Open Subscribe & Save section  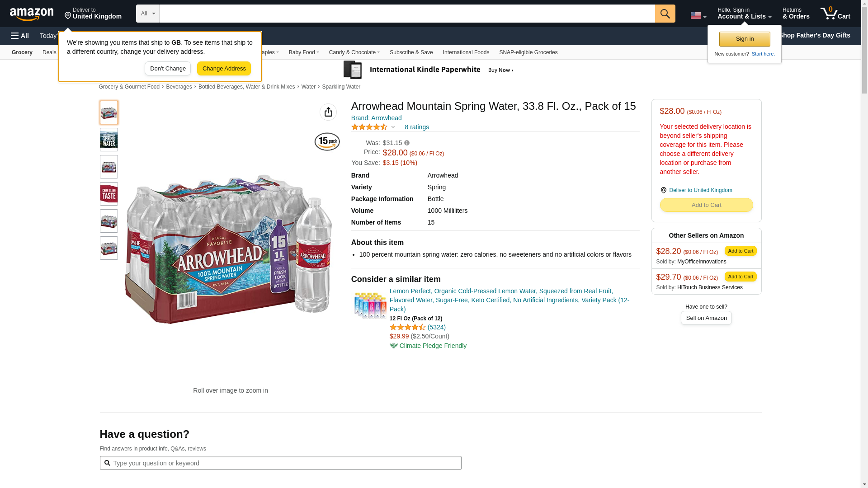point(411,52)
